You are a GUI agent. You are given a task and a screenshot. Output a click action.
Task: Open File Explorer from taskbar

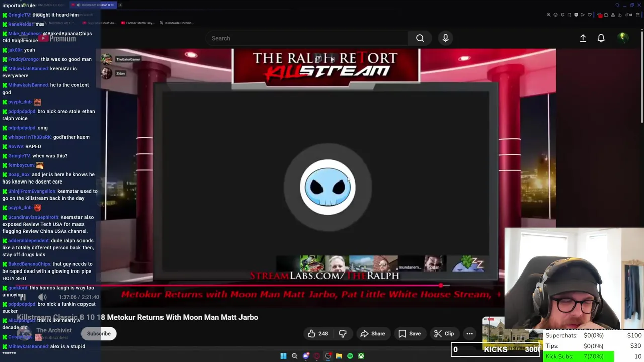tap(339, 356)
